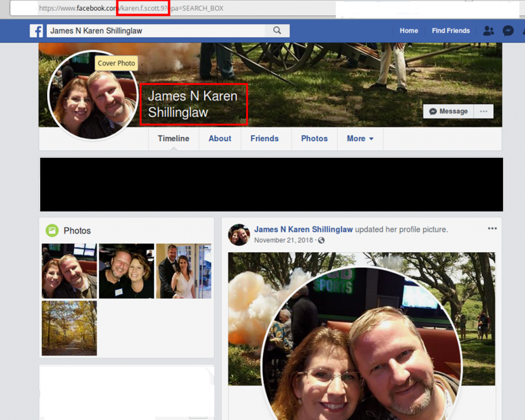
Task: Open the Messenger icon in top bar
Action: [508, 31]
